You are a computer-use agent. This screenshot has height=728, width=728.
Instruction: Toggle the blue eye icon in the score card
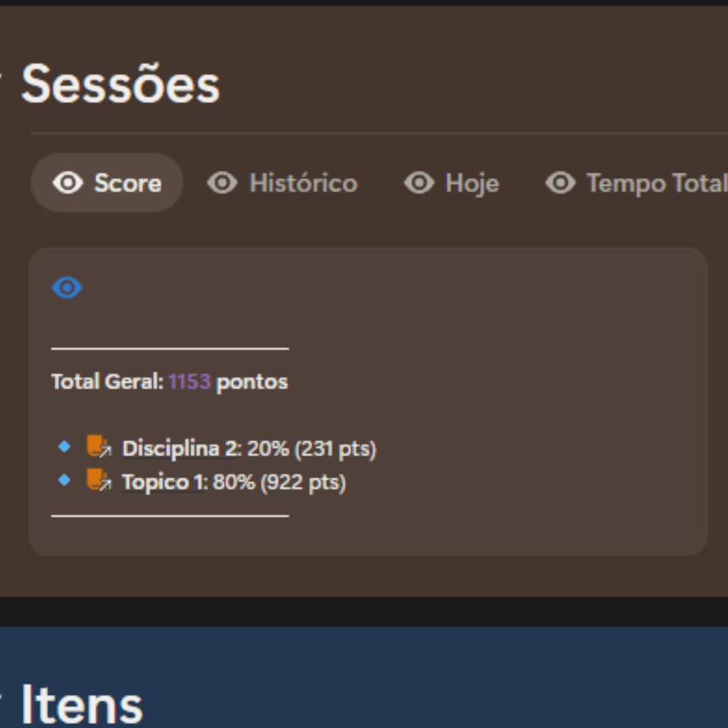click(67, 288)
